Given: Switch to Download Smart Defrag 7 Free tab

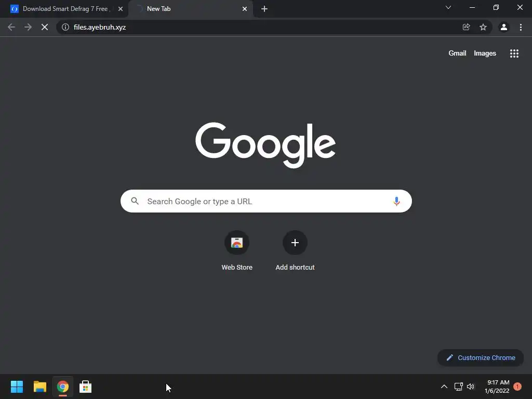Looking at the screenshot, I should point(66,9).
